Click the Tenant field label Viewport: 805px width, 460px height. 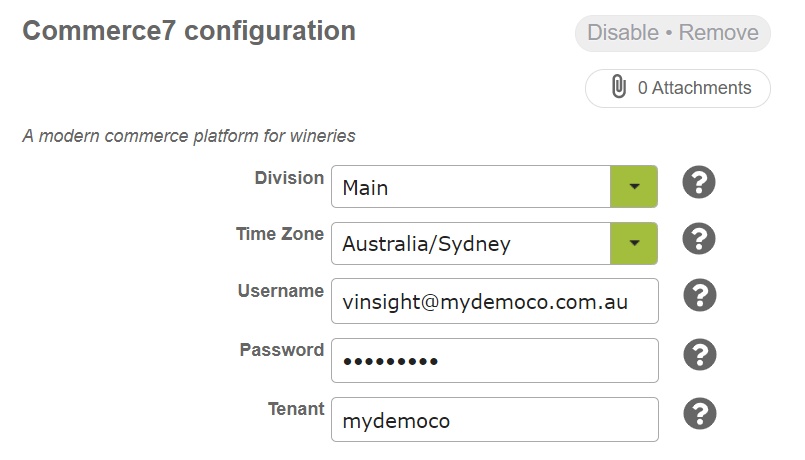[x=296, y=409]
